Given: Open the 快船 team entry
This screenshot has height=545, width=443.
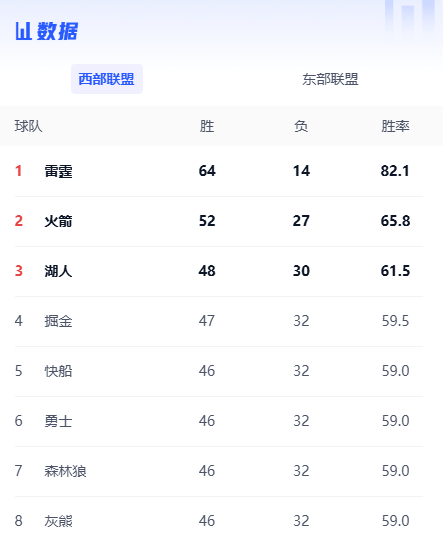Looking at the screenshot, I should (58, 371).
